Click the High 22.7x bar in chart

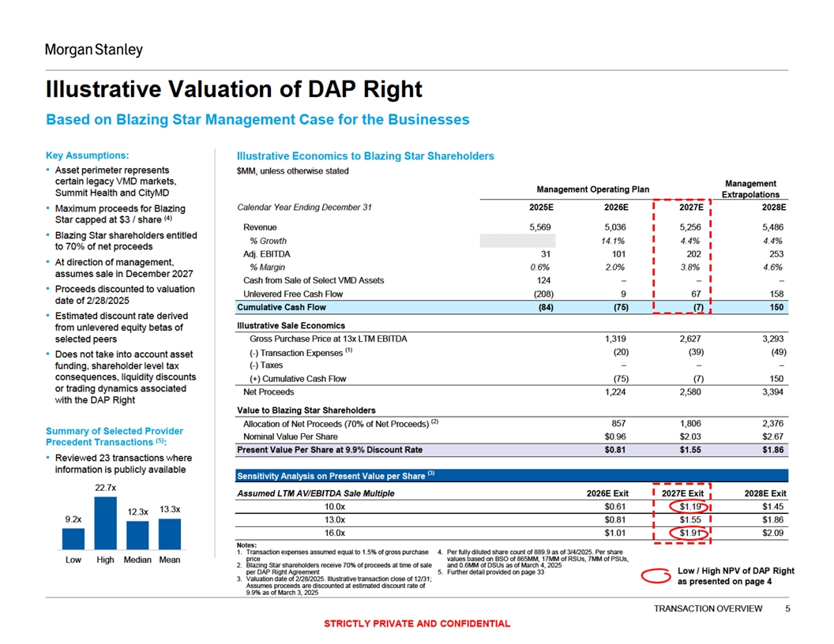coord(105,522)
